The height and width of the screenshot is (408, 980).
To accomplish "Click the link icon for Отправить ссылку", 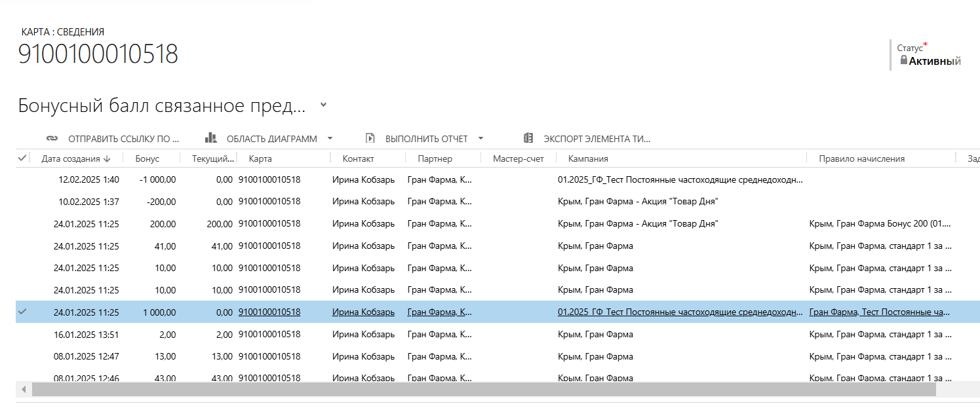I will click(52, 138).
